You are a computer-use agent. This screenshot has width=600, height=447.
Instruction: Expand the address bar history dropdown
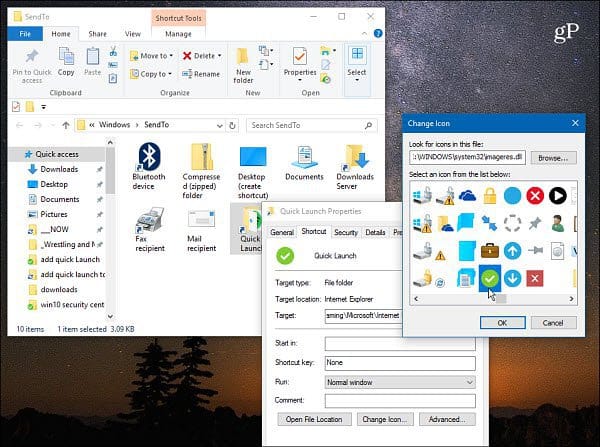220,126
